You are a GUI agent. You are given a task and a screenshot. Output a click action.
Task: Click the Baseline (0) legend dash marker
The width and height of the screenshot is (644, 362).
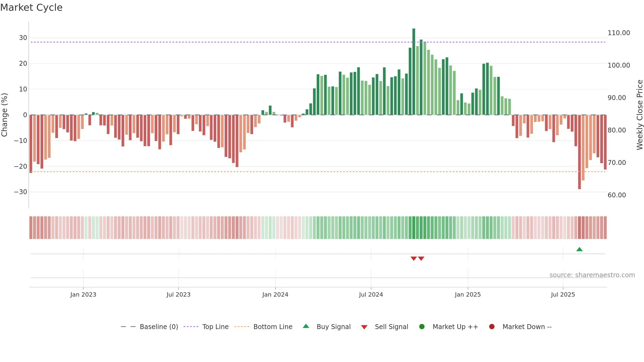tap(128, 327)
